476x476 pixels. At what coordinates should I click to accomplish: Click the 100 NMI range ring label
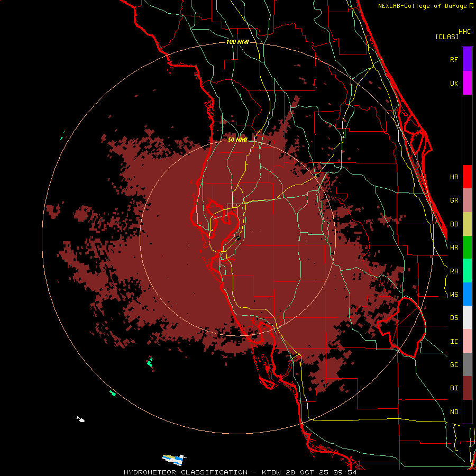coord(237,42)
